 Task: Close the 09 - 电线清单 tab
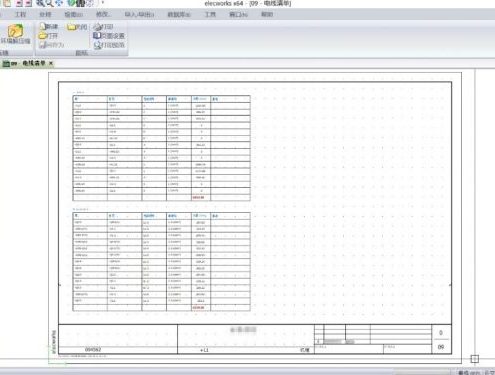[x=51, y=63]
